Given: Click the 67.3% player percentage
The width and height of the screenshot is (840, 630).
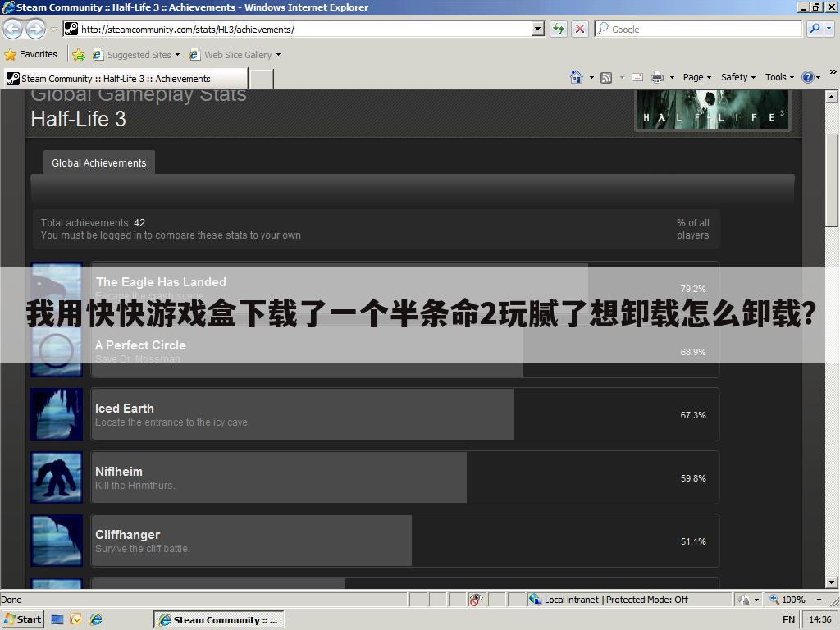Looking at the screenshot, I should pyautogui.click(x=693, y=415).
